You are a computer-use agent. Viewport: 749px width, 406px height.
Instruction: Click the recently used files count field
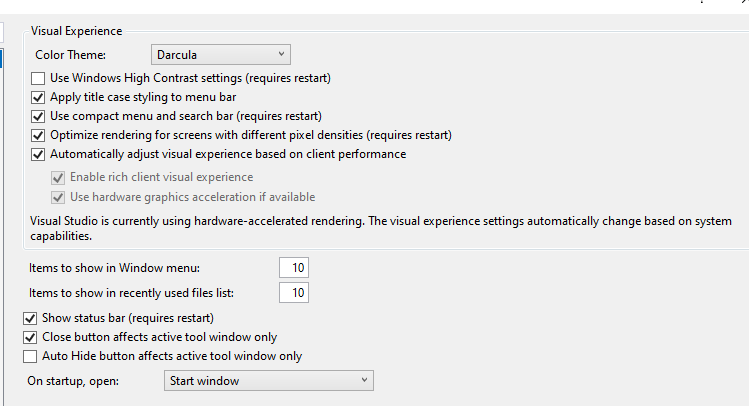pyautogui.click(x=294, y=293)
